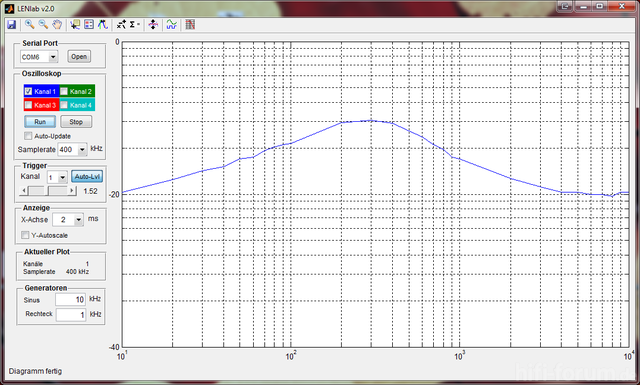Enable the Kanal 3 checkbox

point(29,105)
